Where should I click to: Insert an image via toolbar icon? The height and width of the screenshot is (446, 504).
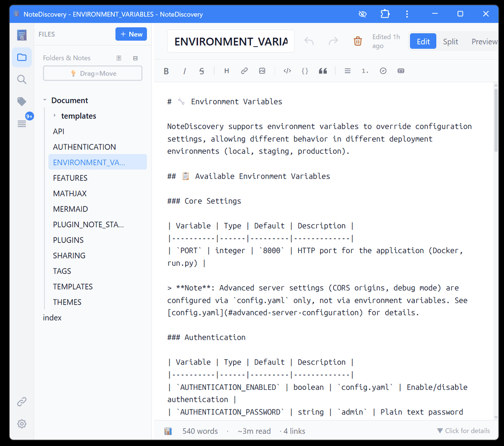click(x=262, y=71)
